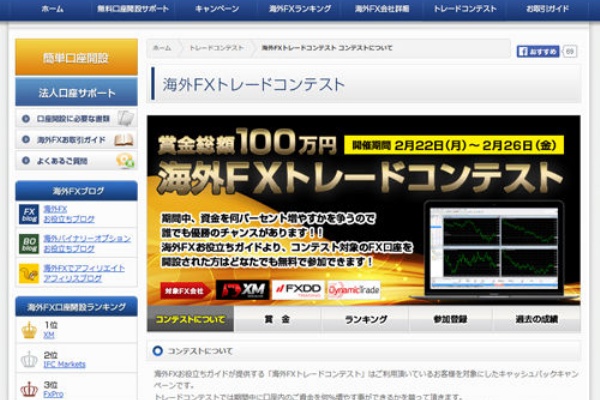Click the silver crown icon for 2位
The image size is (600, 400).
[x=29, y=360]
